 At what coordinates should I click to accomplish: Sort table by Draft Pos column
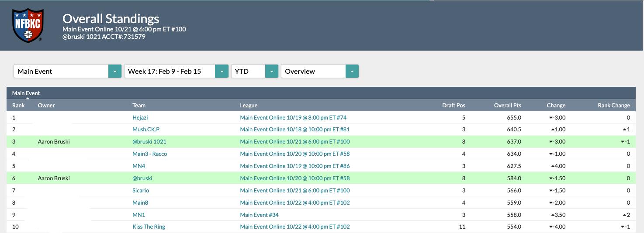coord(454,105)
